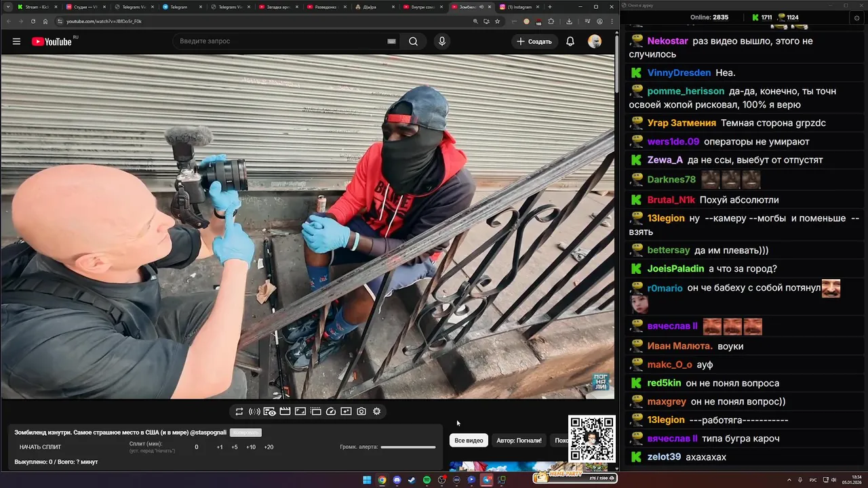Click the audio boost icon in player toolbar
This screenshot has width=868, height=488.
click(254, 411)
